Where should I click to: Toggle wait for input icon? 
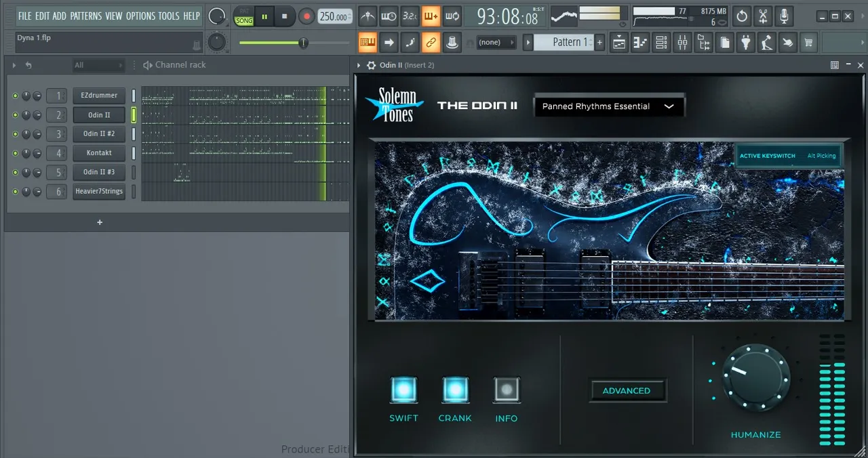click(389, 16)
